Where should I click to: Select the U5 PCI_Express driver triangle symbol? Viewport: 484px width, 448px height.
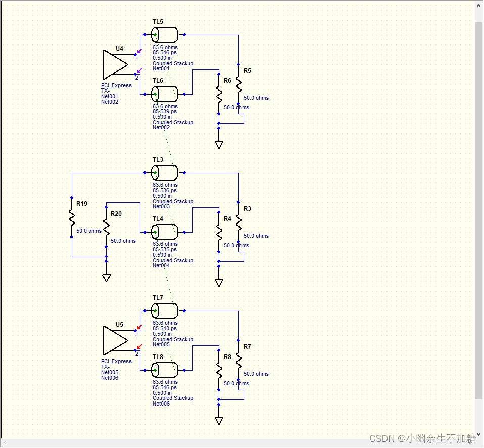click(116, 340)
